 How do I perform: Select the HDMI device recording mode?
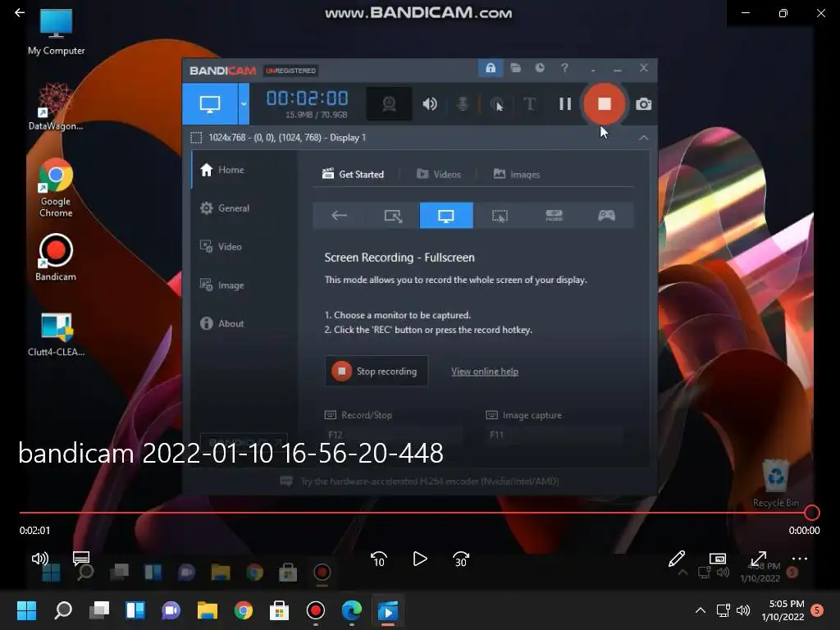pos(554,216)
